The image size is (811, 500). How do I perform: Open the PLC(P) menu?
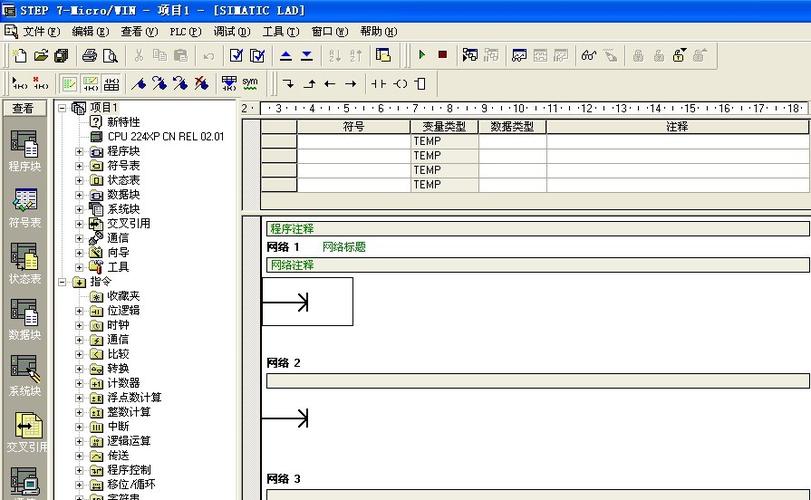pyautogui.click(x=185, y=32)
